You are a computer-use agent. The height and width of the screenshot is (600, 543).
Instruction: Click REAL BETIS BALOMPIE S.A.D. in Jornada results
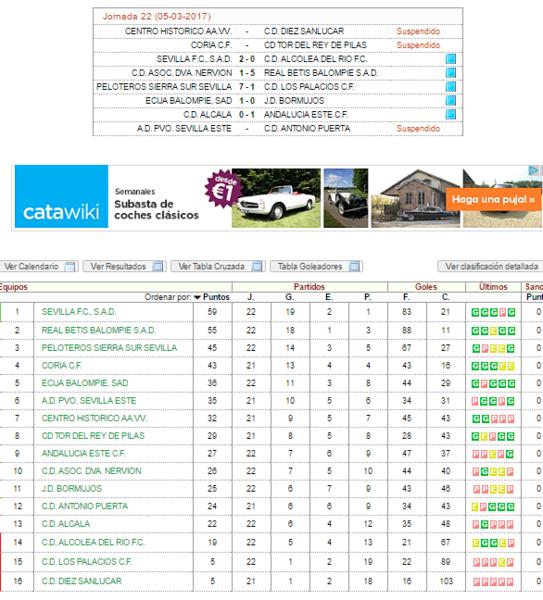pos(321,73)
